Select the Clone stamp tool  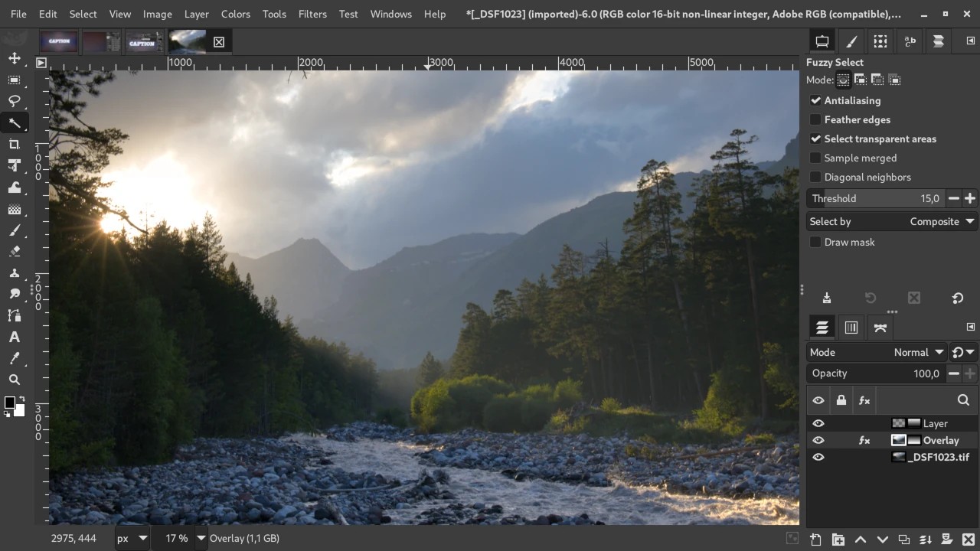coord(14,272)
